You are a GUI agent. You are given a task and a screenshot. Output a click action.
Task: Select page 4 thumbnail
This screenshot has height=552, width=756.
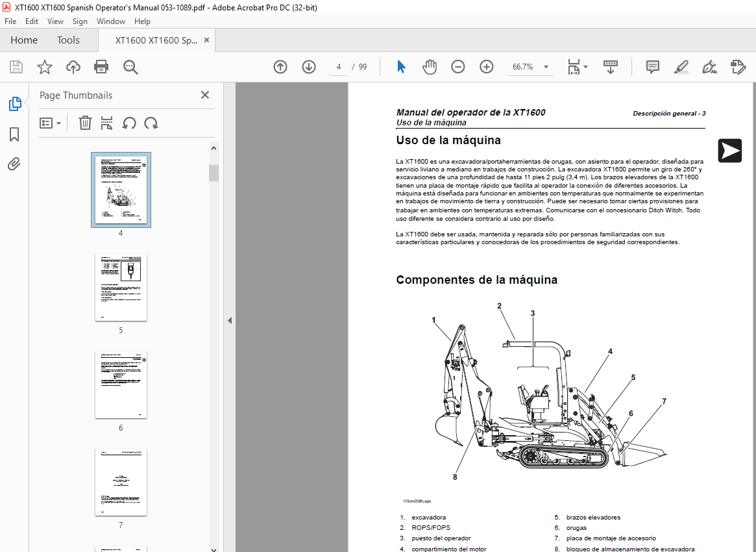coord(121,190)
